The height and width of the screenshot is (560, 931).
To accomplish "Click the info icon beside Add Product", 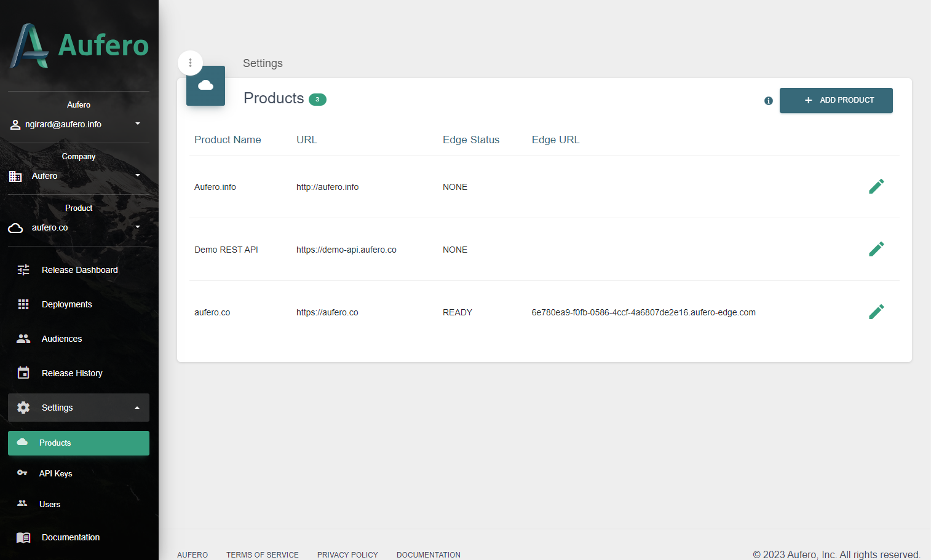I will 768,101.
